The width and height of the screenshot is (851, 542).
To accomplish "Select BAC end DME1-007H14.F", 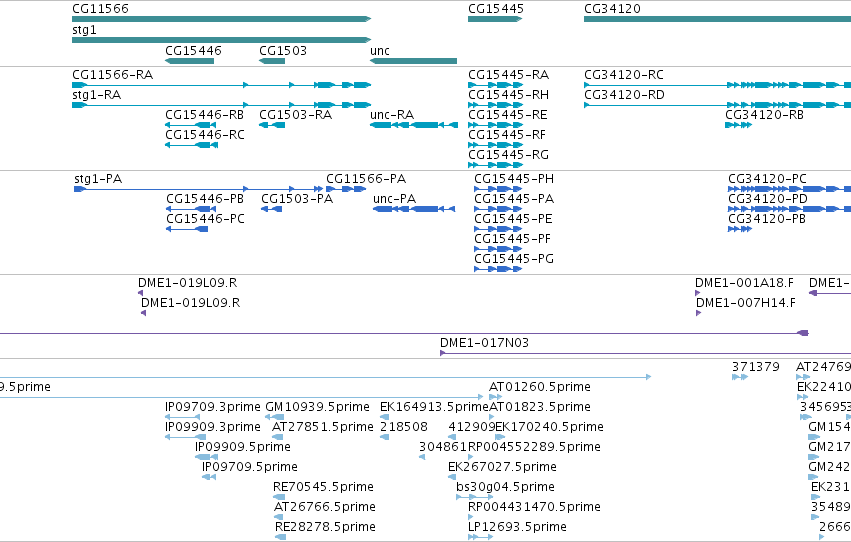I will 698,313.
